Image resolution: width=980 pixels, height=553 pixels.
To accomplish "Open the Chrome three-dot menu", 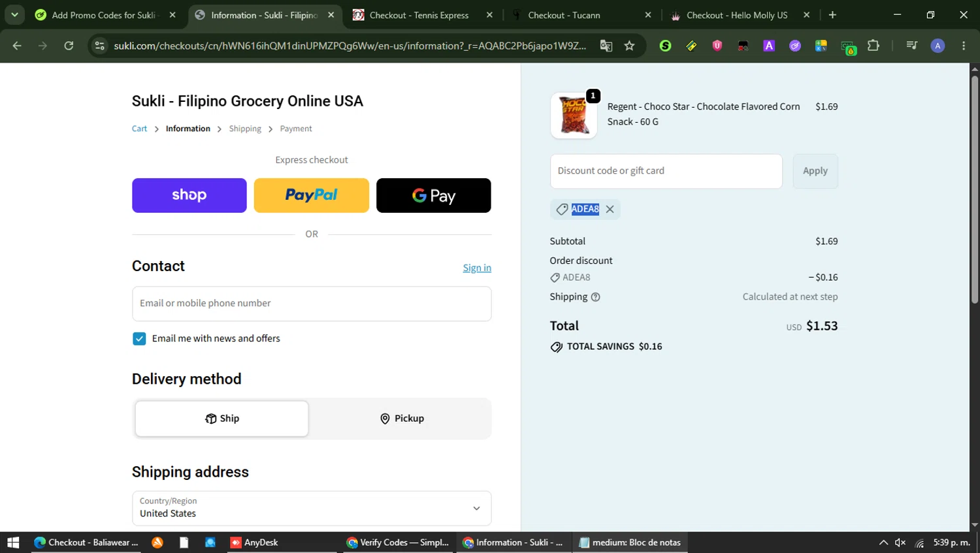I will [x=964, y=46].
